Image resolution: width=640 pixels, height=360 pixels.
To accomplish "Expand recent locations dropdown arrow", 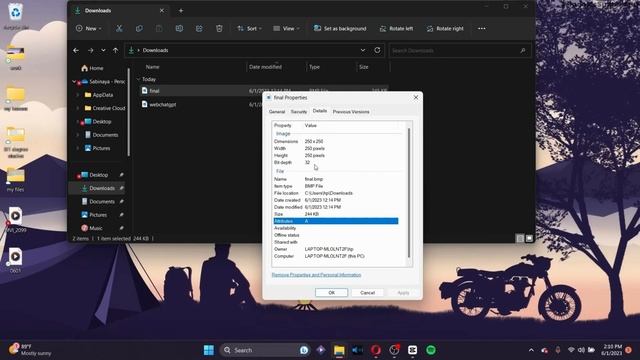I will (x=103, y=50).
